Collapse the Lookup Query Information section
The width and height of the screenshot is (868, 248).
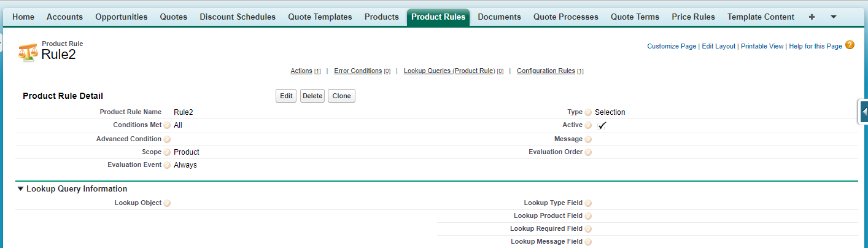point(20,189)
